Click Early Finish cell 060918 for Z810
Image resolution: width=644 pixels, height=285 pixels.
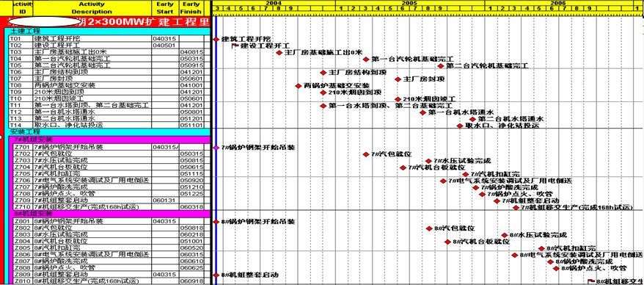[x=191, y=281]
